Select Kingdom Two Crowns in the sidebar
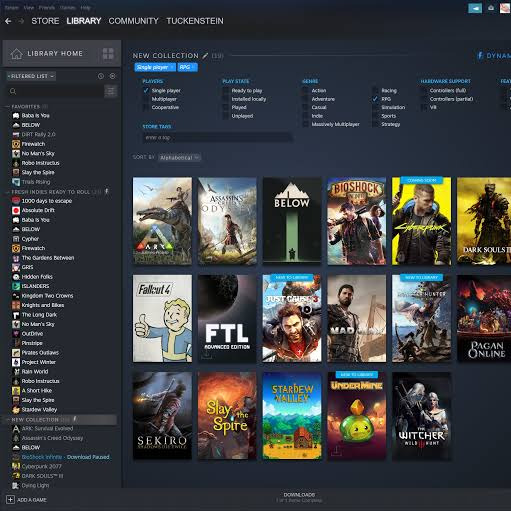The width and height of the screenshot is (511, 511). pyautogui.click(x=47, y=296)
